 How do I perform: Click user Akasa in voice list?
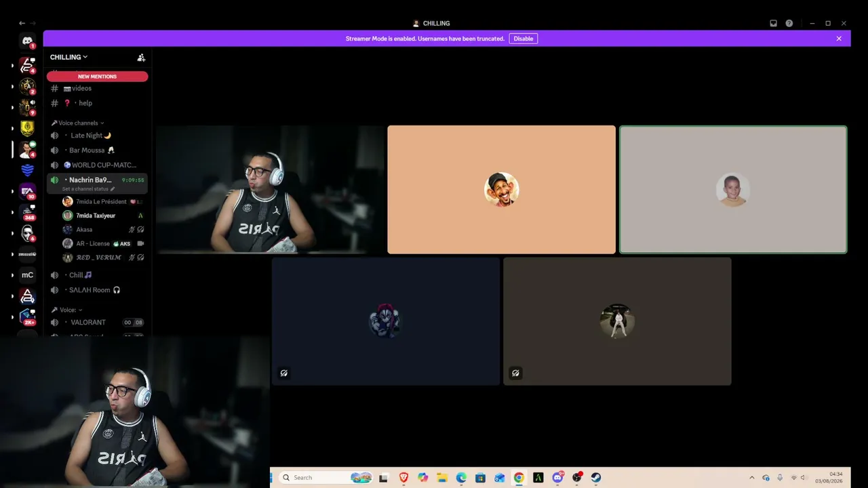point(103,230)
